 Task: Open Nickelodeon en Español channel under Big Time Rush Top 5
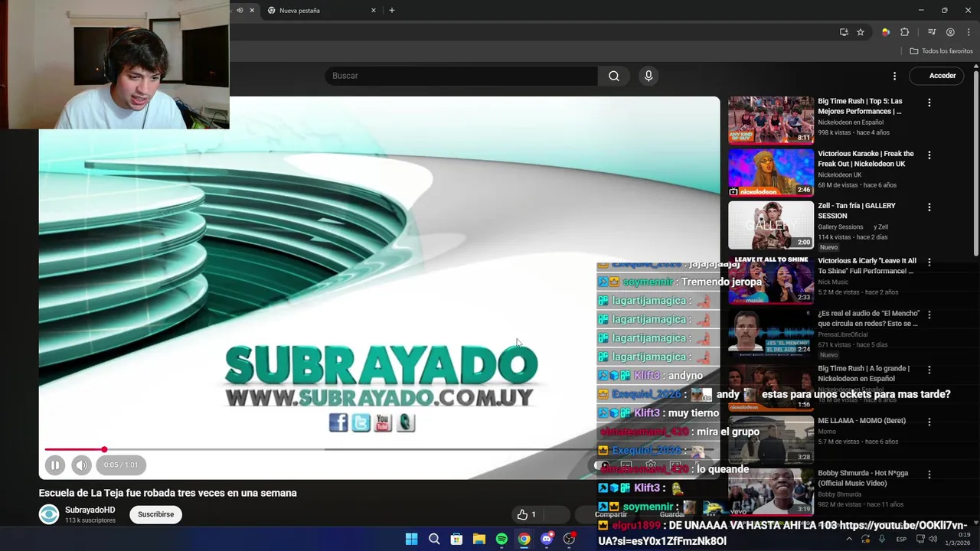[851, 122]
